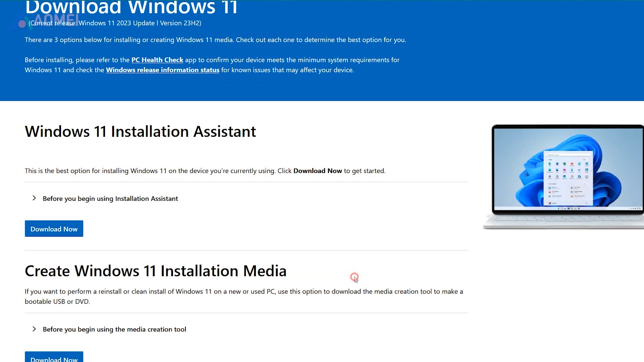Click the 'This is the best option' paragraph
The height and width of the screenshot is (362, 644).
pyautogui.click(x=205, y=171)
